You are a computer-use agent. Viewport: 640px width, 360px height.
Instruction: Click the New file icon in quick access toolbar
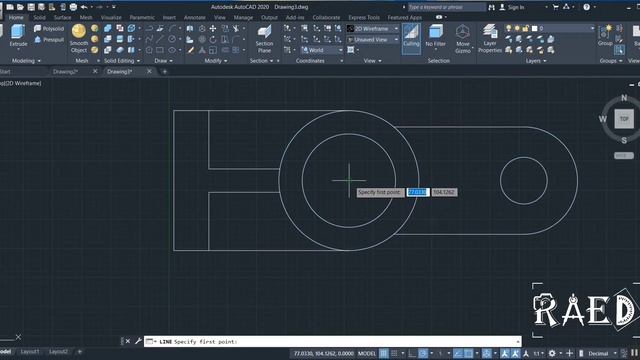pyautogui.click(x=10, y=7)
